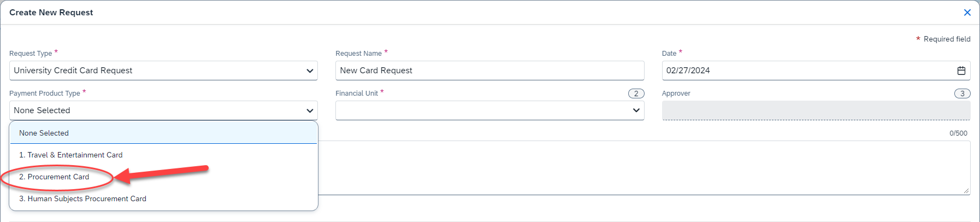The image size is (980, 222).
Task: Expand the empty Financial Unit dropdown
Action: click(481, 110)
